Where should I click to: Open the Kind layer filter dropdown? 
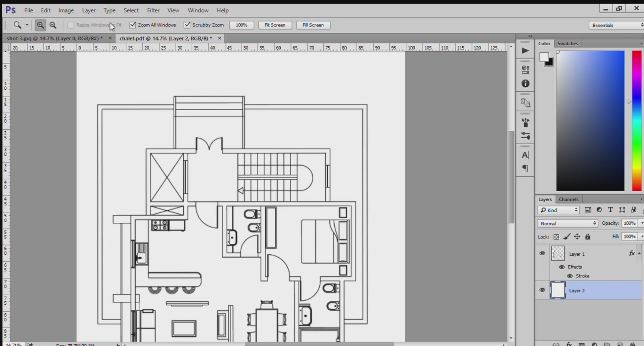tap(558, 210)
